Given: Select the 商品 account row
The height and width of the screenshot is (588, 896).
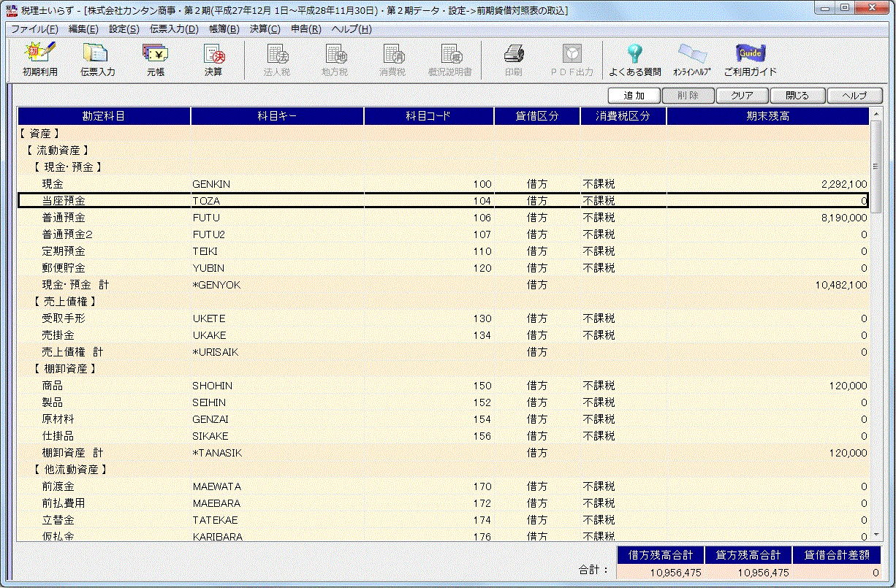Looking at the screenshot, I should point(53,386).
